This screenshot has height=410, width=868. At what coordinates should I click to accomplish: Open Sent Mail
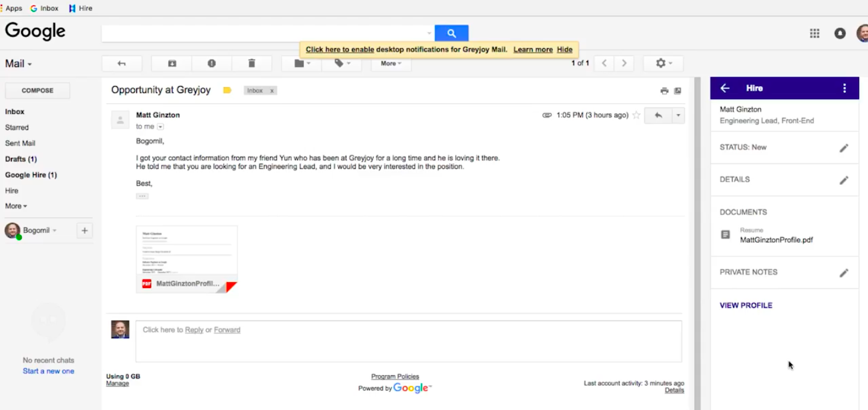coord(21,143)
